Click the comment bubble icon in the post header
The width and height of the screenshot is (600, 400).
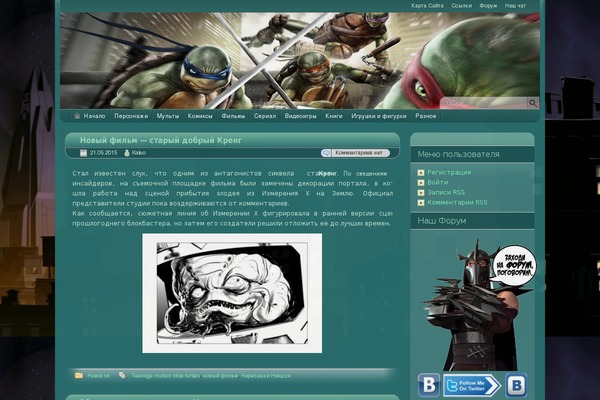click(x=326, y=153)
